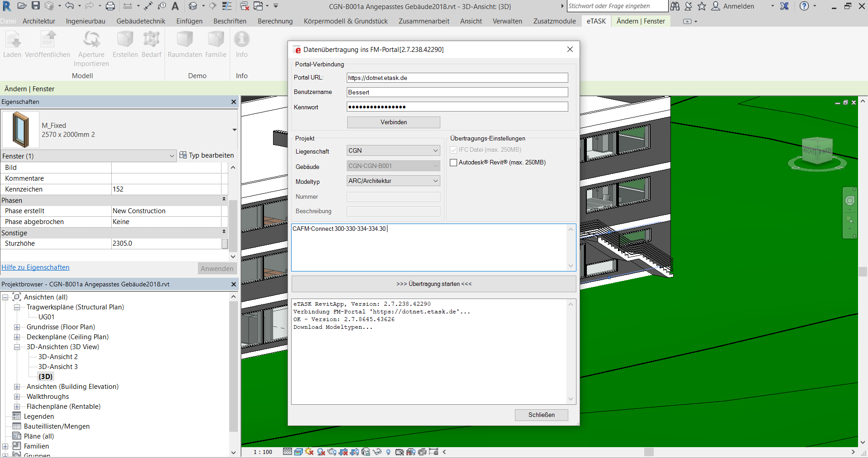The width and height of the screenshot is (868, 458).
Task: Open the Fenster (1) properties filter dropdown
Action: [88, 156]
